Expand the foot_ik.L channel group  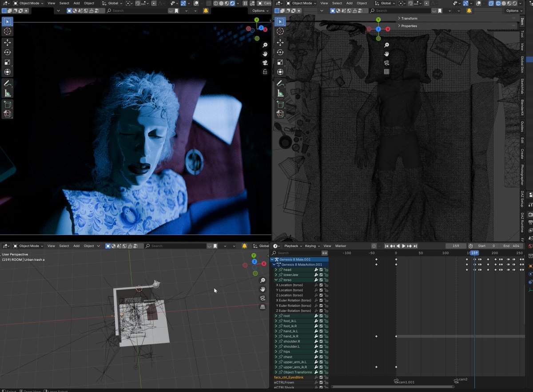point(276,321)
